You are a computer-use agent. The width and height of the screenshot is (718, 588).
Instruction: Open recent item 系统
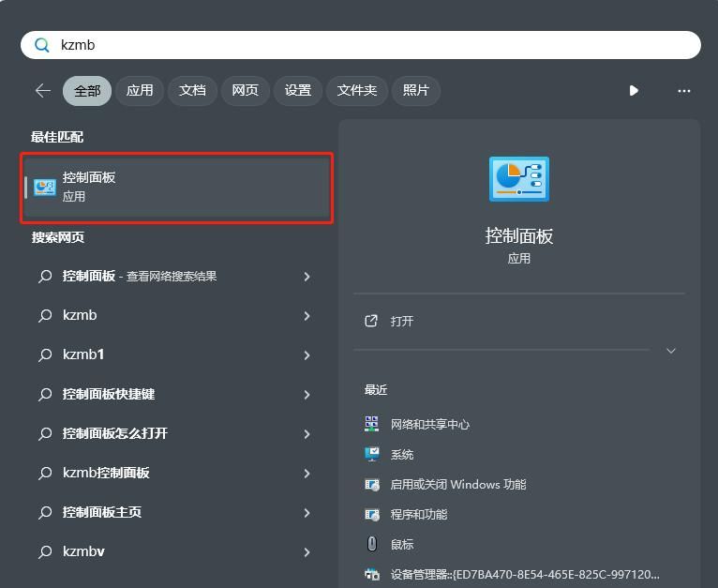[401, 454]
